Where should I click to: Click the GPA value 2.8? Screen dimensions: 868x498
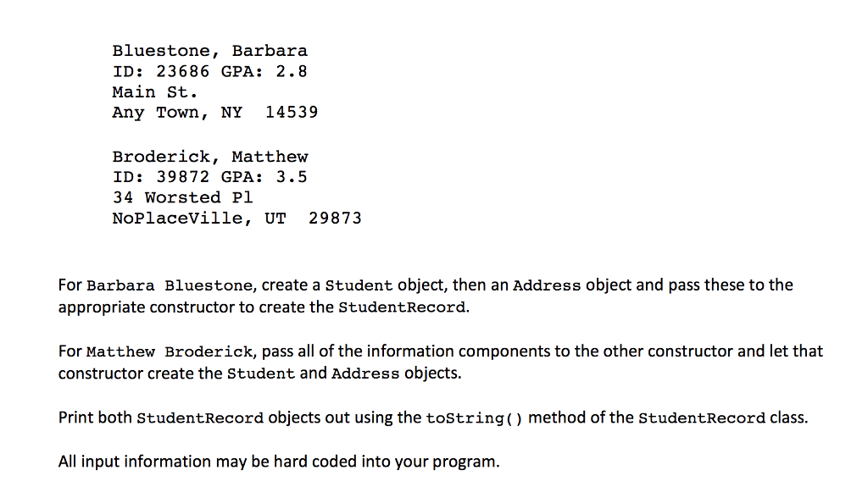(292, 71)
